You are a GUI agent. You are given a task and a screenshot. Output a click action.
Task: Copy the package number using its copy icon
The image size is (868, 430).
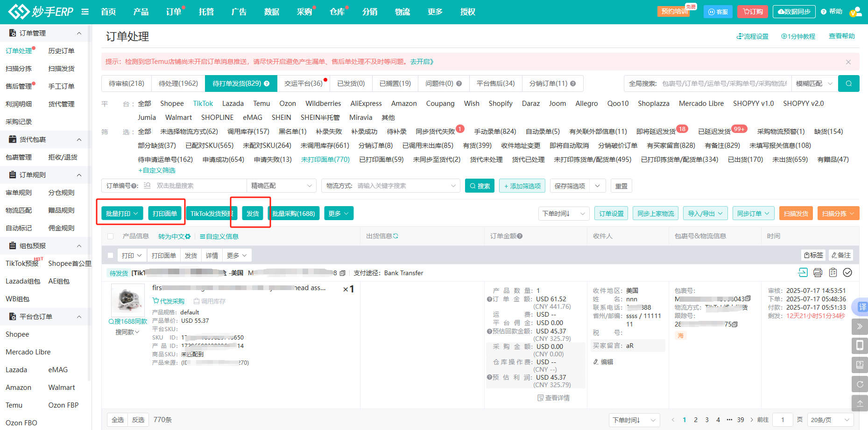[x=748, y=298]
